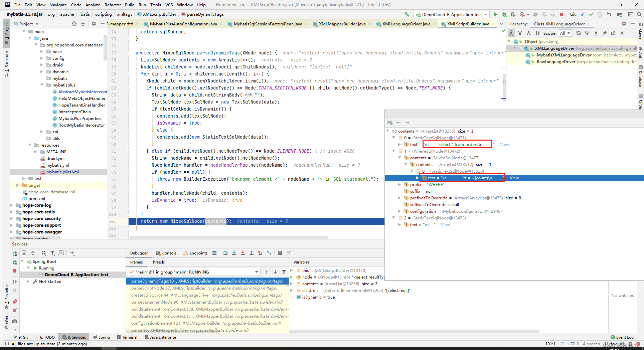Click View link for select from orders text
Viewport: 644px width, 350px height.
coord(504,145)
